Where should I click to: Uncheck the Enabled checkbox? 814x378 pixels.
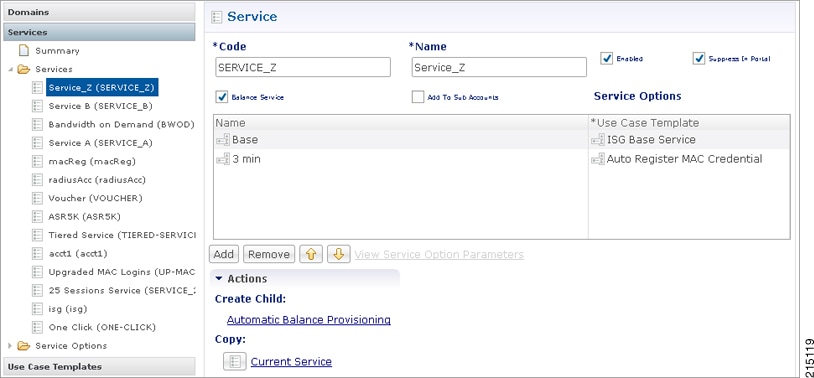pos(607,59)
